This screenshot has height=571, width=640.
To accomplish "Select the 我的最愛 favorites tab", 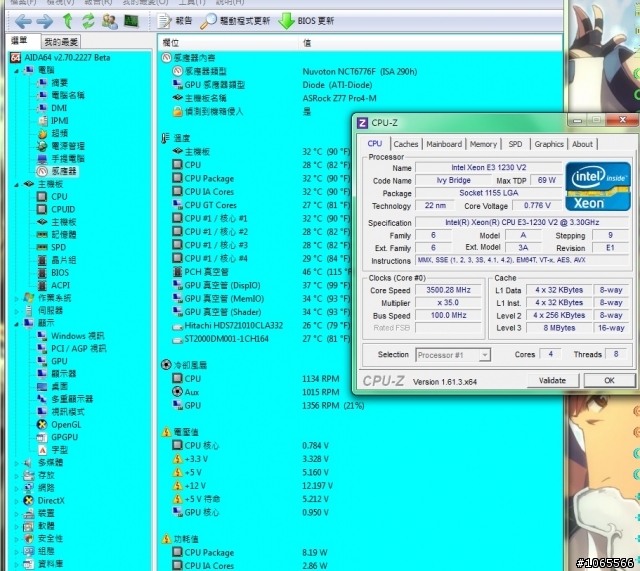I will [x=61, y=42].
